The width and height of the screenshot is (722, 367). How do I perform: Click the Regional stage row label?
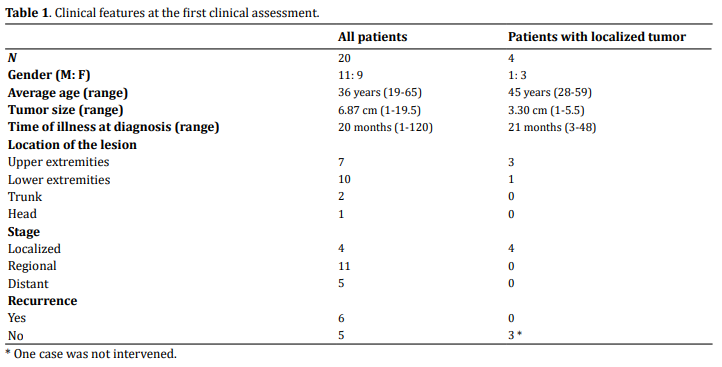click(32, 266)
